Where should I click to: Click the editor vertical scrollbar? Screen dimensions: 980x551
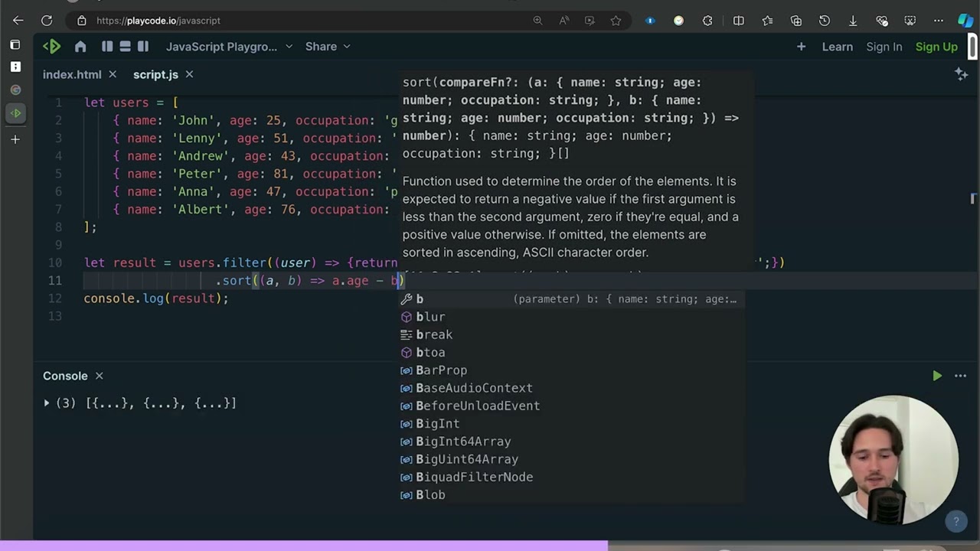(x=973, y=199)
